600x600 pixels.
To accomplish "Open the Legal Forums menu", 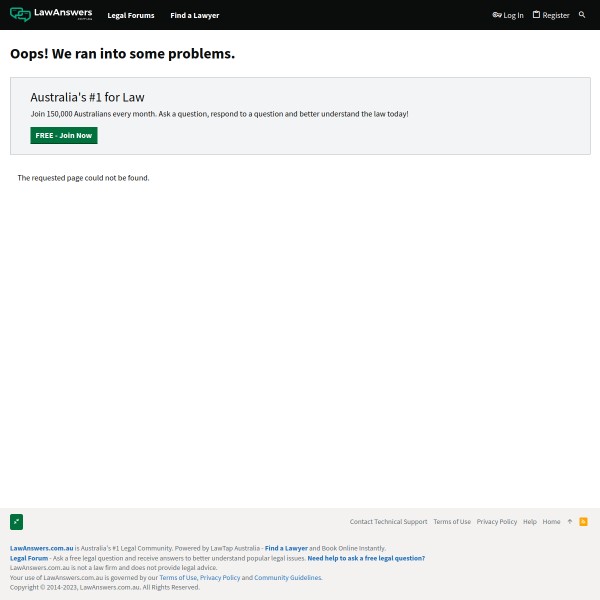I will tap(131, 15).
